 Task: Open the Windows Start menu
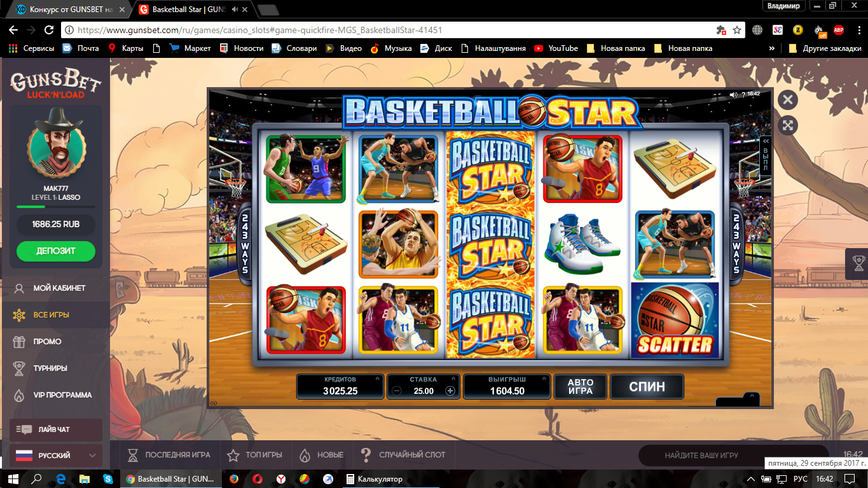tap(13, 479)
